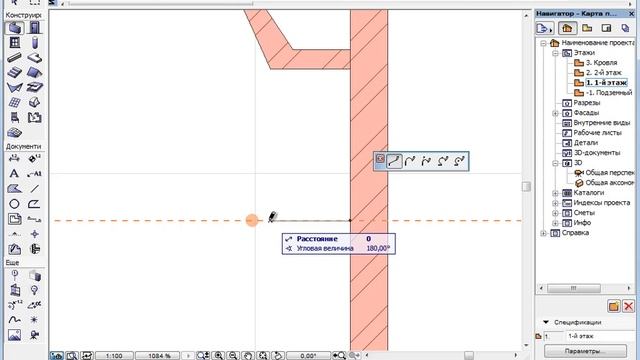Select the Fill hatch tool
The width and height of the screenshot is (640, 360).
[15, 189]
